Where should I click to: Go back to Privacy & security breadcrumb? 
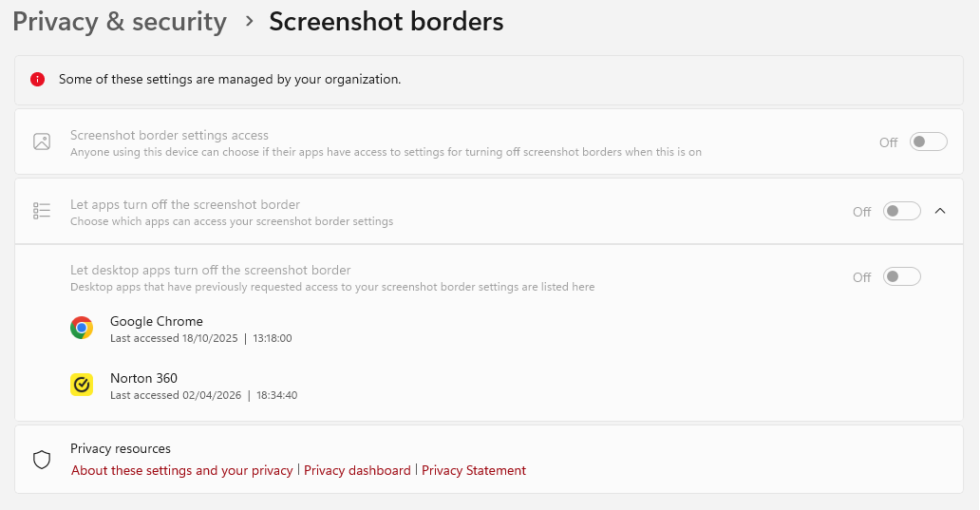coord(120,22)
